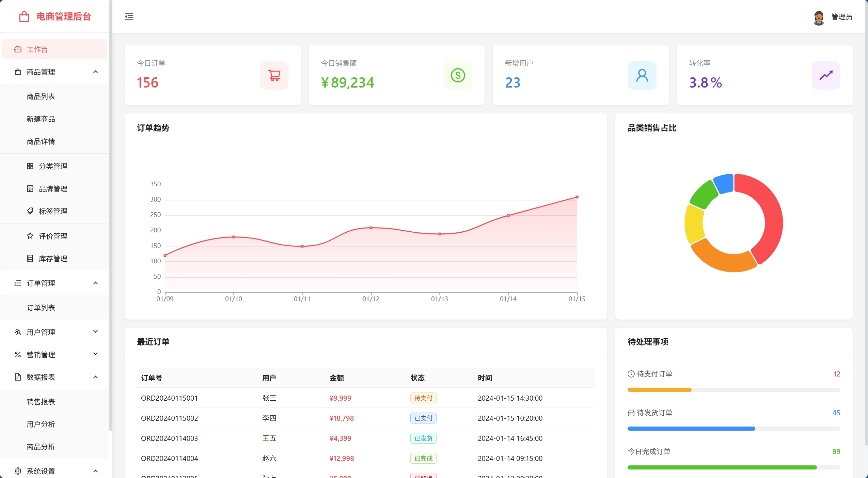Click the 待发货订单 blue progress bar
The height and width of the screenshot is (478, 868).
click(691, 429)
